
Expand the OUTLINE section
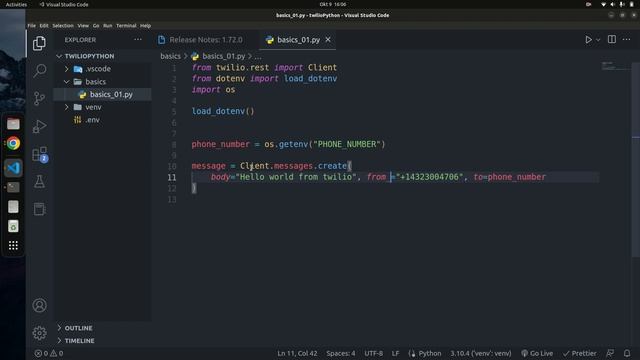tap(78, 328)
